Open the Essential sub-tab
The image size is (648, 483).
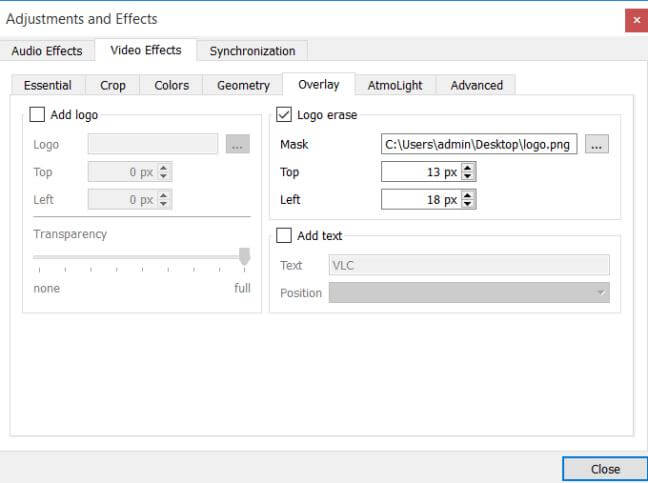[x=48, y=85]
